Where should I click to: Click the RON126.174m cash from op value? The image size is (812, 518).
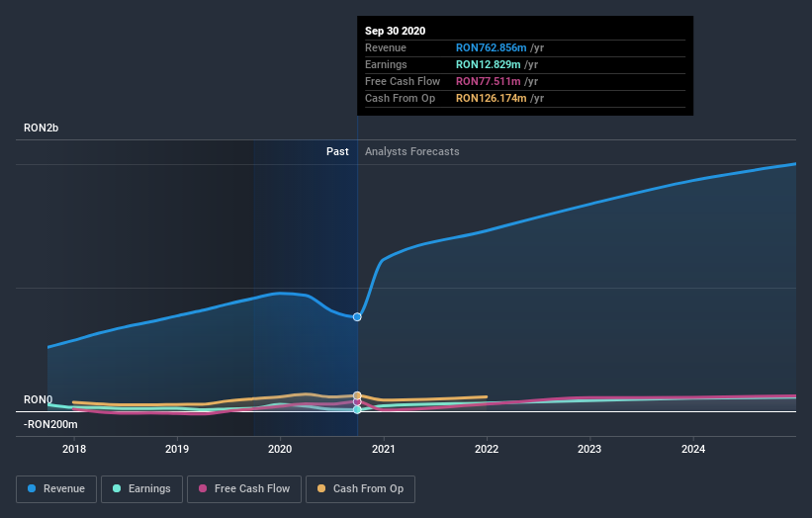coord(491,98)
